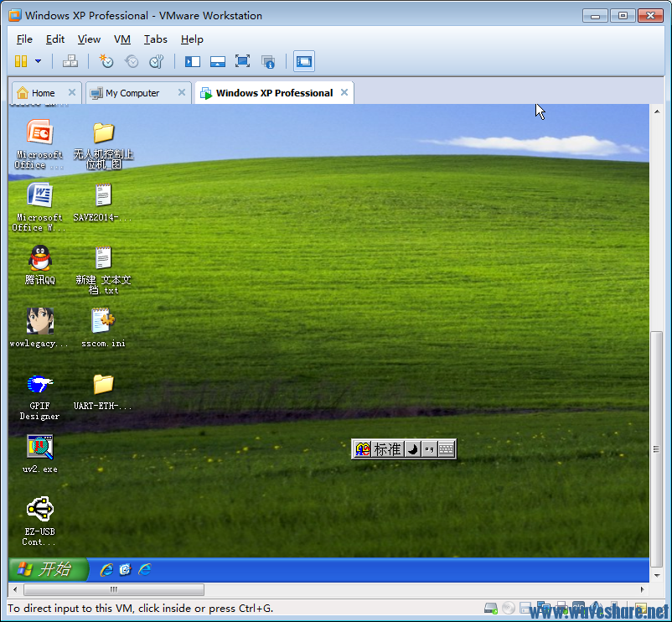Click the middle quick-launch icon on the XP taskbar
This screenshot has height=622, width=672.
(x=125, y=570)
